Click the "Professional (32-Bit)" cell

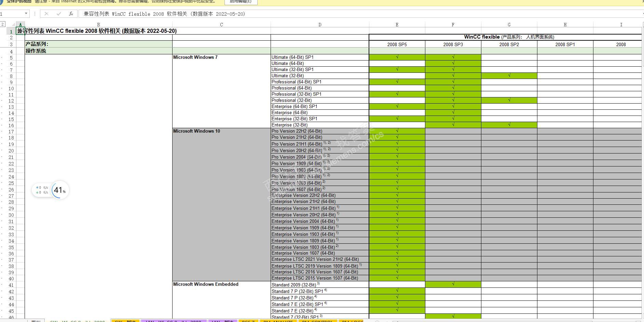point(320,100)
